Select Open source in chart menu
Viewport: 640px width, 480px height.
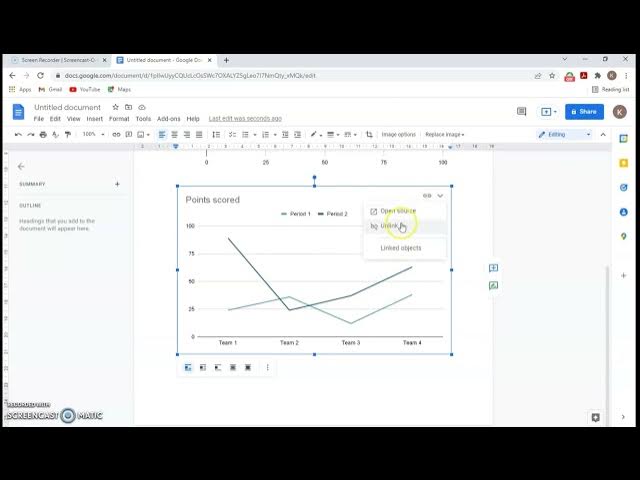[x=397, y=211]
